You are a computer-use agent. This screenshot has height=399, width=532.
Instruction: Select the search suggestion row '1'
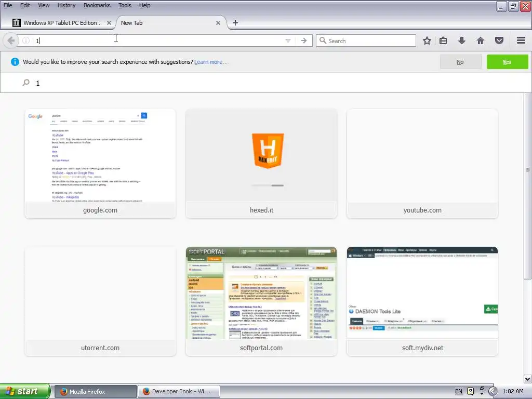pos(265,83)
